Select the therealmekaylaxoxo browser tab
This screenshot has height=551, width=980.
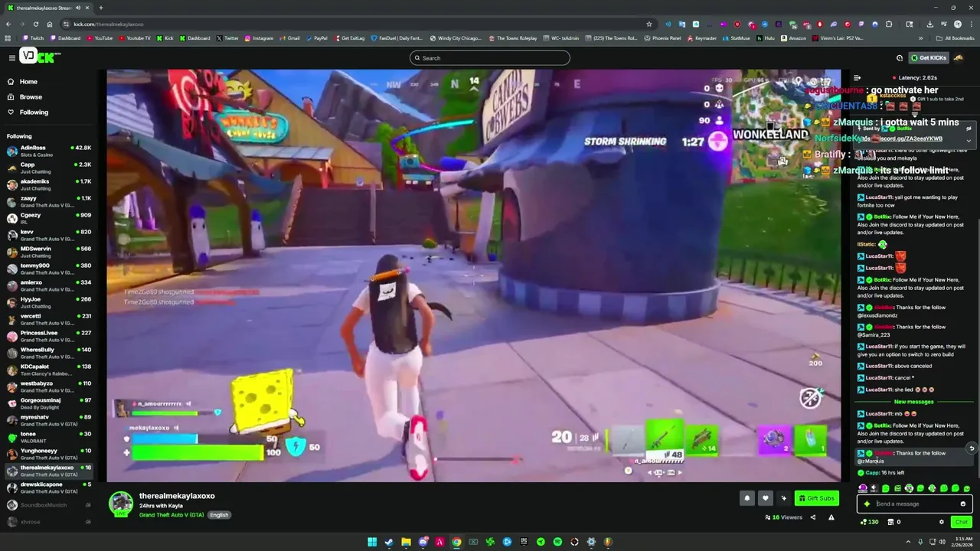point(49,8)
